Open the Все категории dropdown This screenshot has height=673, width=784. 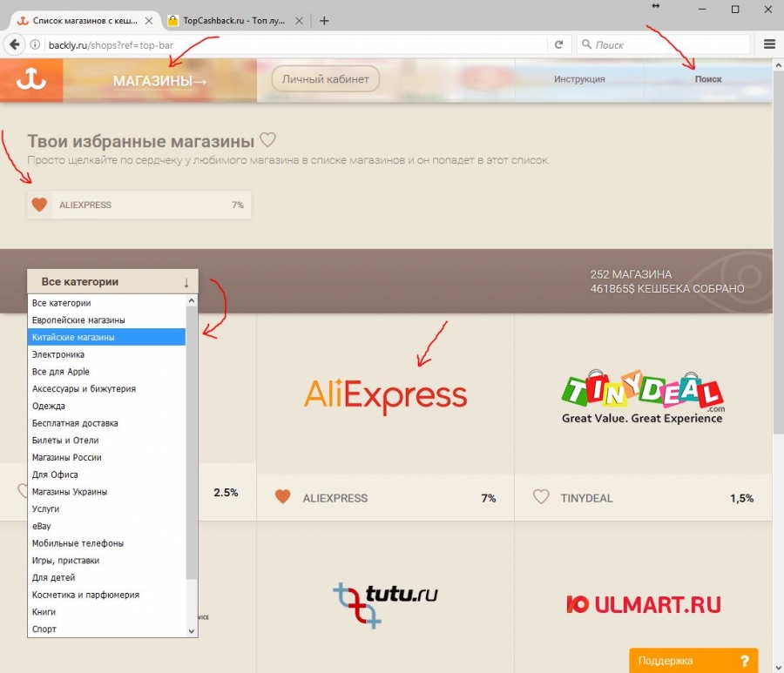click(112, 281)
